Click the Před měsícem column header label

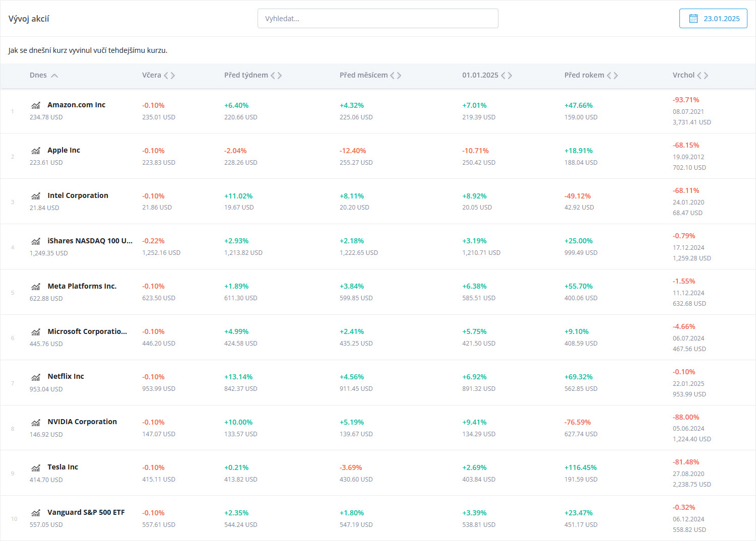point(363,75)
